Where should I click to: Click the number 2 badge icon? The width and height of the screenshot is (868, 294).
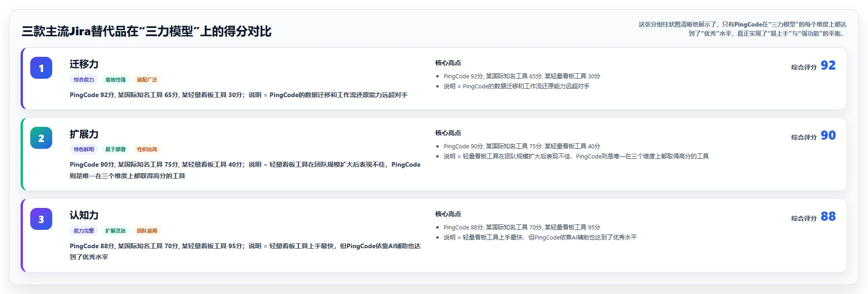coord(41,138)
